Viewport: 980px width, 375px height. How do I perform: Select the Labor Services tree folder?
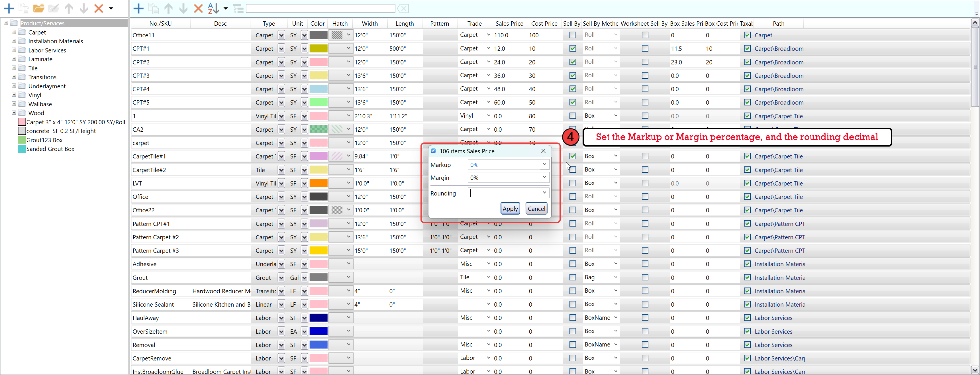tap(47, 50)
